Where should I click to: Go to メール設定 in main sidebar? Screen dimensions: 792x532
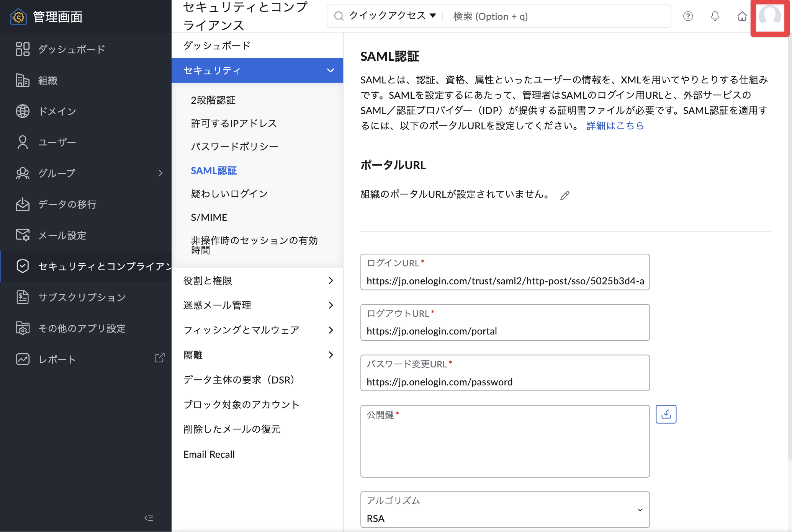(x=62, y=235)
